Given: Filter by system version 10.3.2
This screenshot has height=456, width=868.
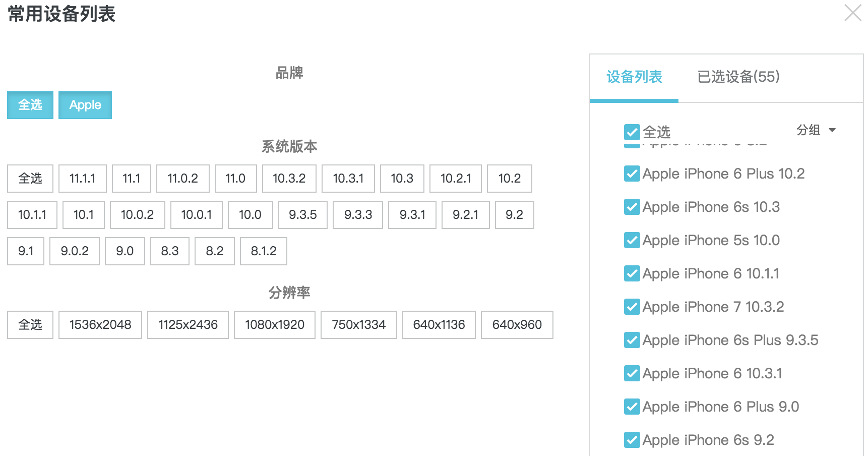Looking at the screenshot, I should coord(289,179).
